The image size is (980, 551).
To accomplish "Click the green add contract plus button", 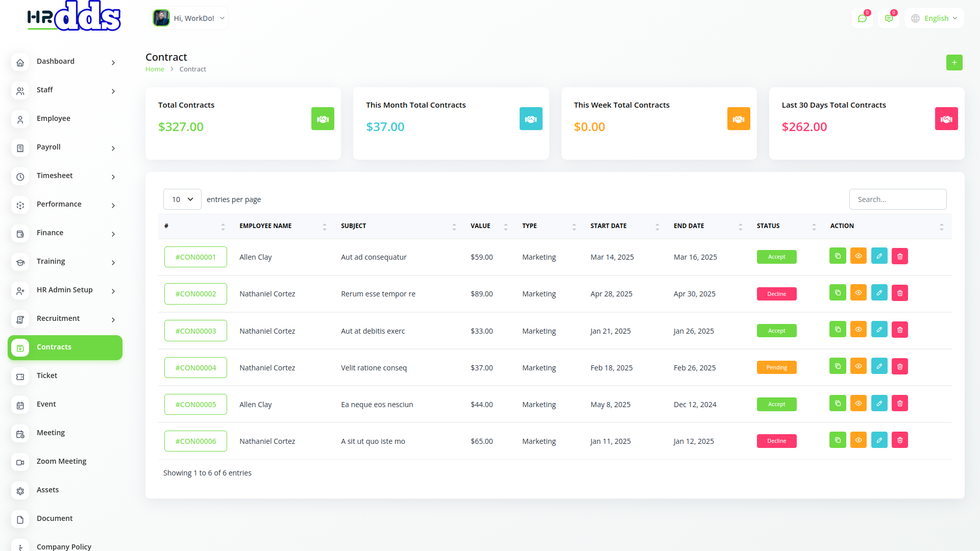I will [954, 63].
